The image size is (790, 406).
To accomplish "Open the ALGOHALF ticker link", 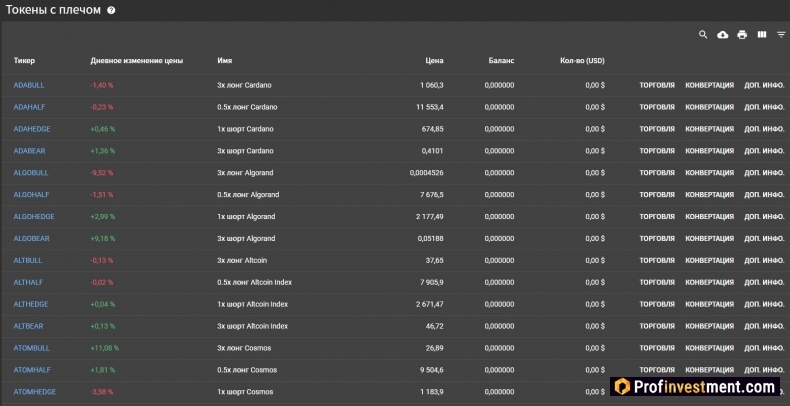I will 31,194.
